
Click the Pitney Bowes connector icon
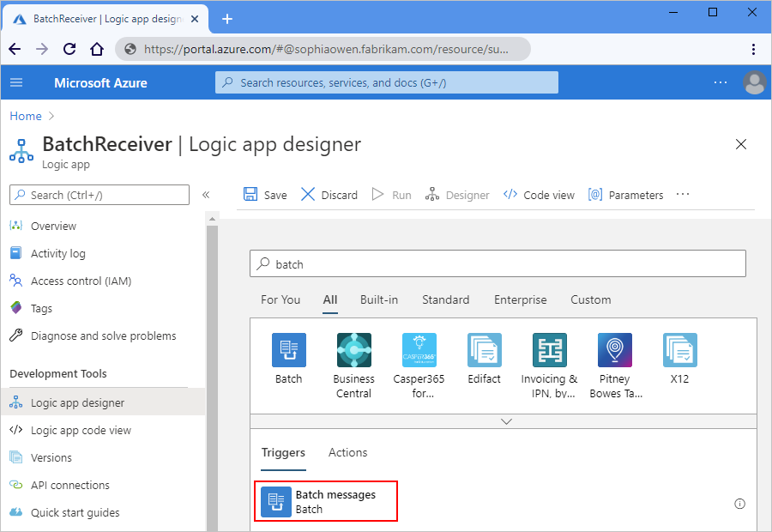coord(614,350)
